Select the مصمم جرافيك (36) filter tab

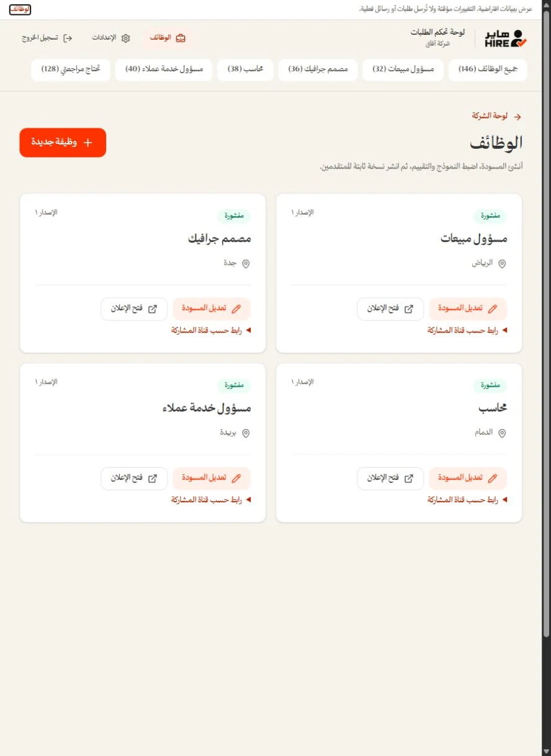[318, 69]
